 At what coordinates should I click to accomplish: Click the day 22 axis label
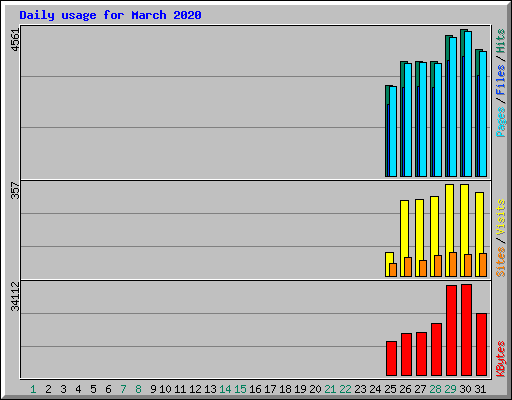[x=345, y=389]
